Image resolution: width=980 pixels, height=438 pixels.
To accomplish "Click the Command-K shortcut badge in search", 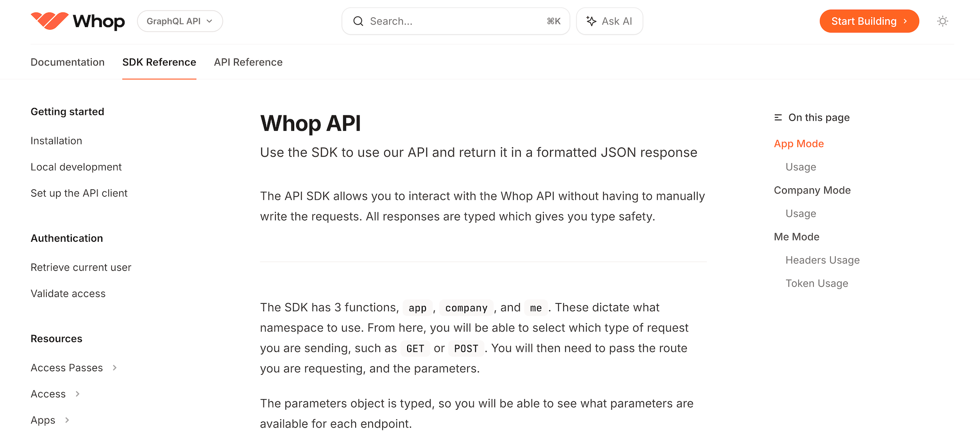I will [553, 21].
